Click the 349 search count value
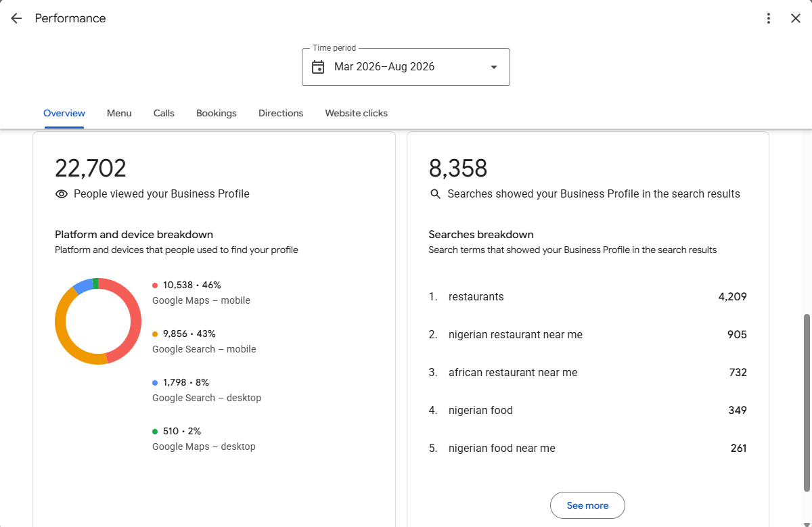The image size is (812, 527). click(738, 411)
